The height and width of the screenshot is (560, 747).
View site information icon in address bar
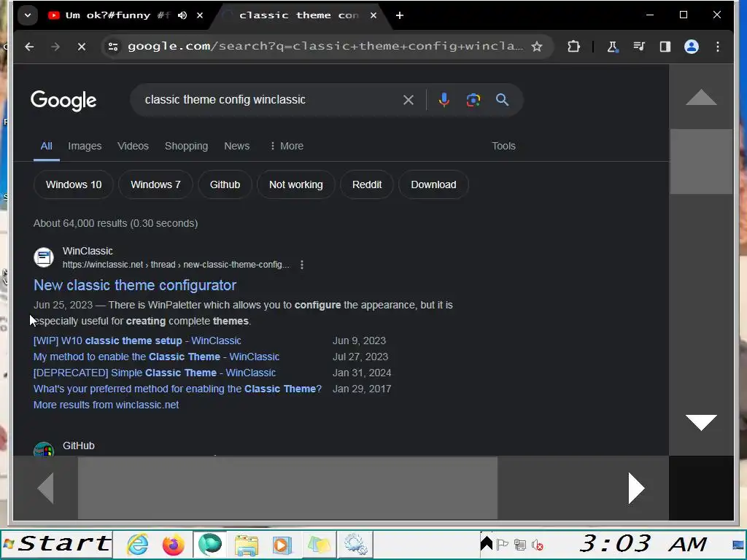(x=113, y=47)
